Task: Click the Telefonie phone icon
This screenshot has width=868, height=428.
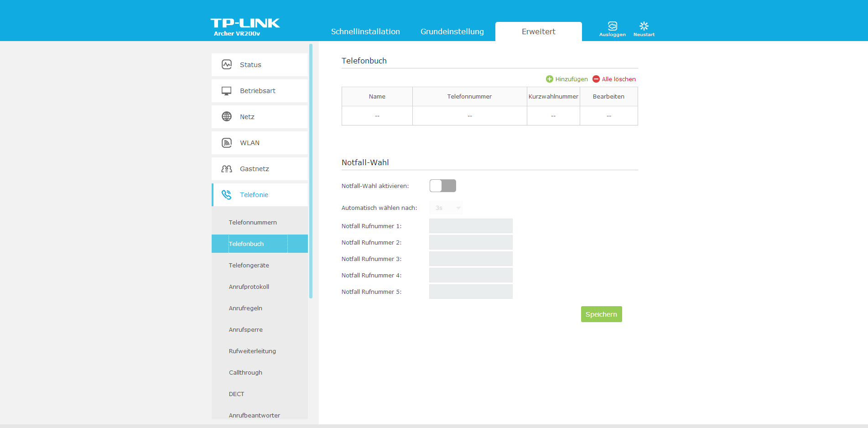Action: (227, 195)
